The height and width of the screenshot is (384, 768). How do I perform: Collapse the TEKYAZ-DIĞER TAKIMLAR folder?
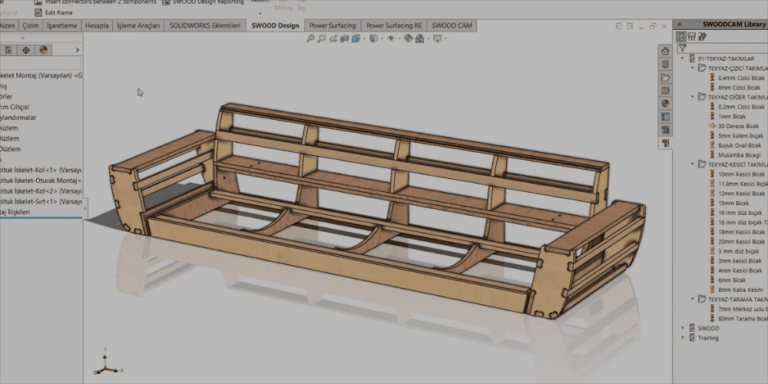[693, 97]
